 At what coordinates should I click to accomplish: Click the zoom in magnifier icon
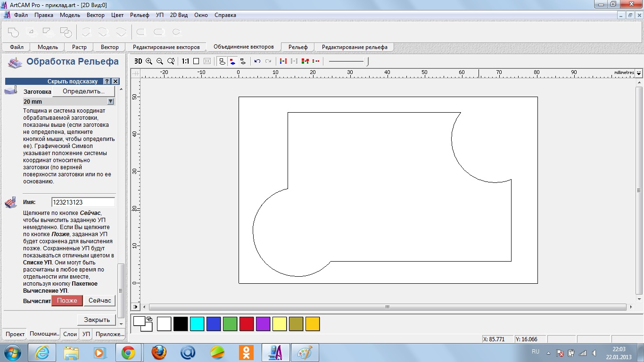coord(149,61)
